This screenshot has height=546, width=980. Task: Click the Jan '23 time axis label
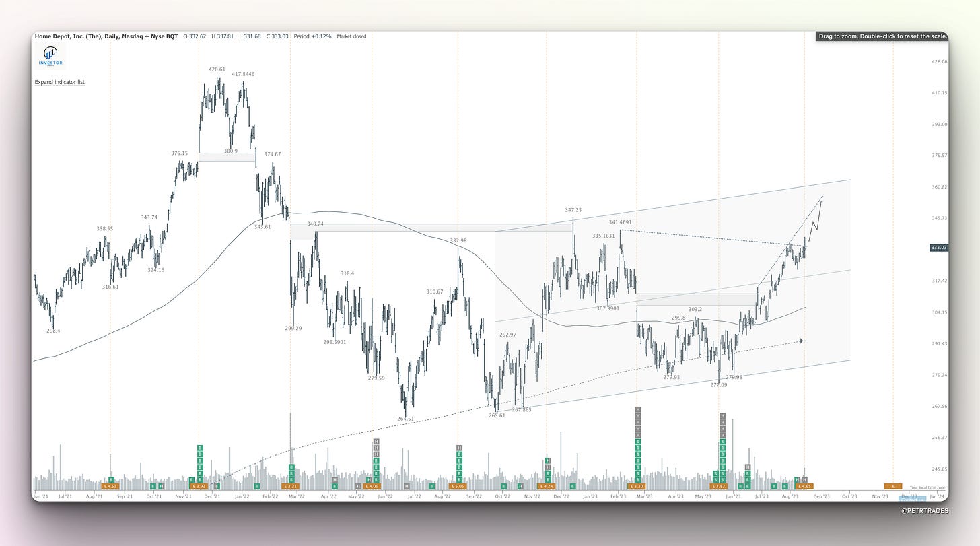590,496
